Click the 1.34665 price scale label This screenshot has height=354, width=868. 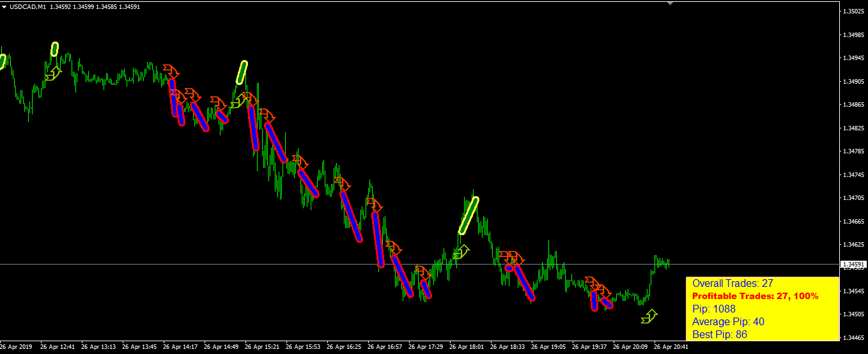pyautogui.click(x=853, y=222)
